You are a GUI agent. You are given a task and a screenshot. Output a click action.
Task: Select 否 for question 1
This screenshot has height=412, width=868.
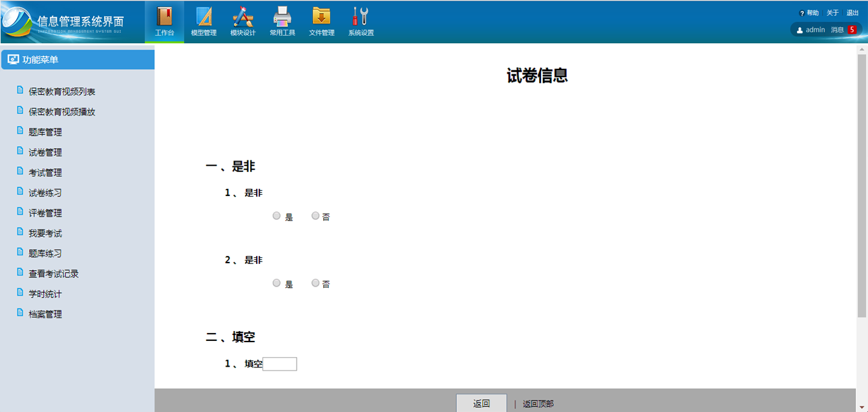pos(315,216)
